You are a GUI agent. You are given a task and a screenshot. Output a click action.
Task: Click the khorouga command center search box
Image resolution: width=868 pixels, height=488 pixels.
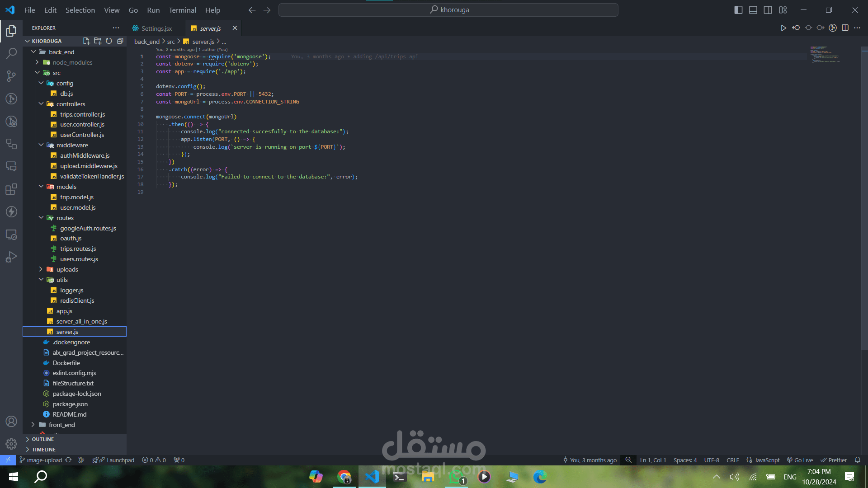pyautogui.click(x=448, y=10)
